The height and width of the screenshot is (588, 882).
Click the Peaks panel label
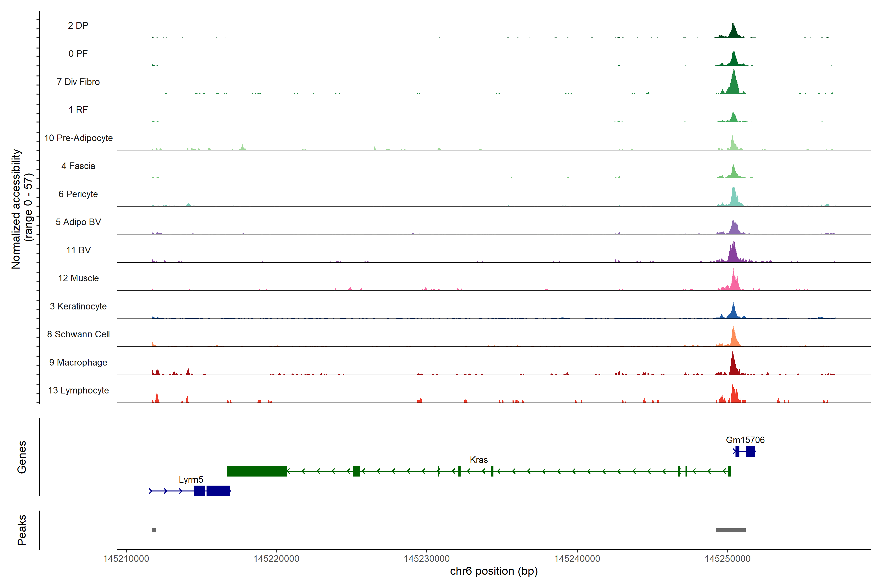pyautogui.click(x=22, y=530)
